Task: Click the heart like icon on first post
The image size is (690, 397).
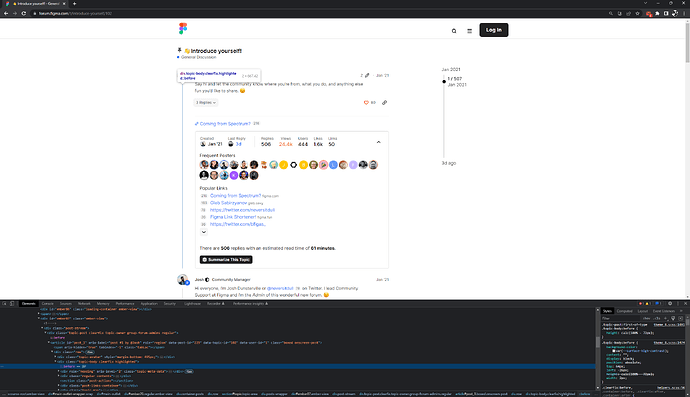Action: (x=366, y=103)
